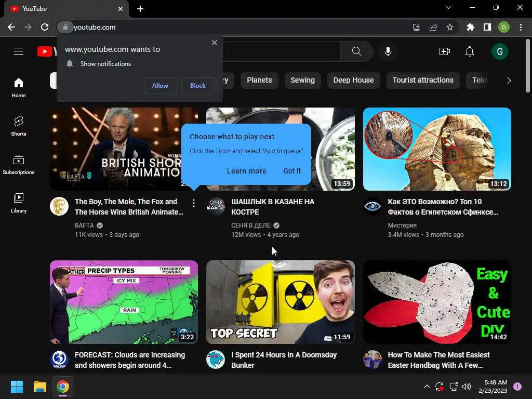
Task: Open title I Spent 24 Hours In A Doomsday Bunker
Action: tap(284, 360)
